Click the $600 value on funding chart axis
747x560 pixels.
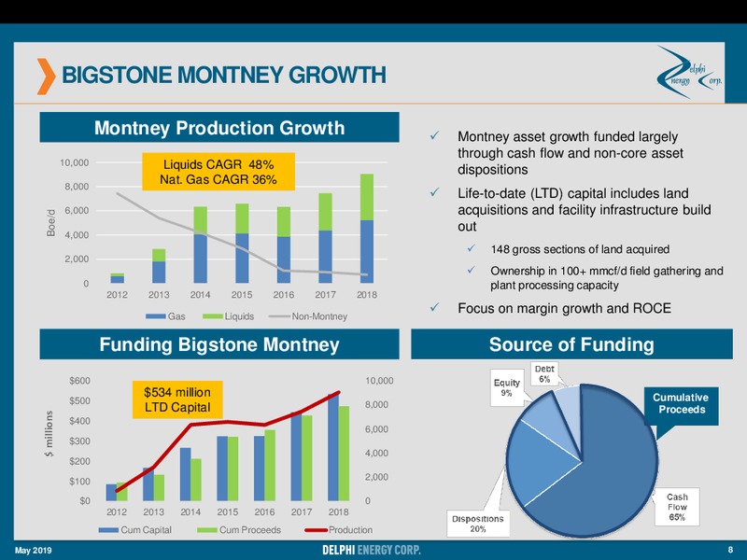click(79, 381)
